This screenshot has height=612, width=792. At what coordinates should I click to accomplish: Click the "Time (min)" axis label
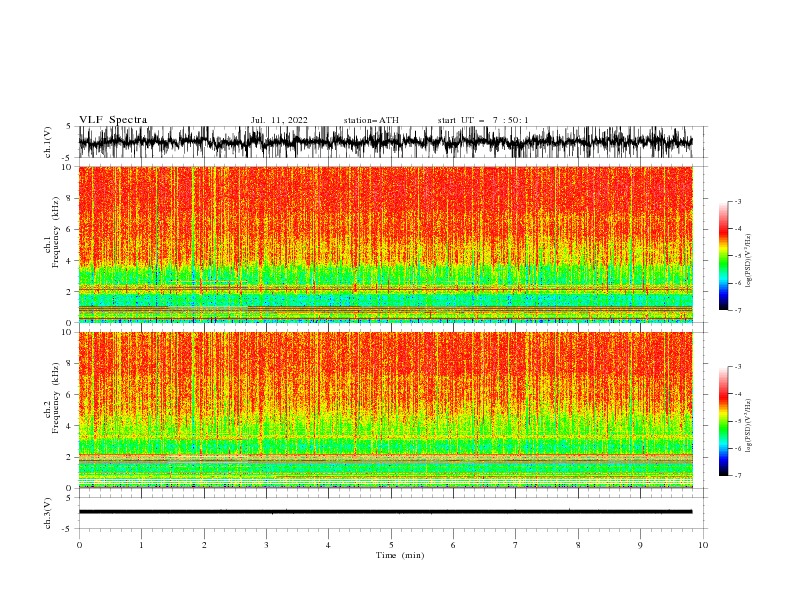(400, 555)
